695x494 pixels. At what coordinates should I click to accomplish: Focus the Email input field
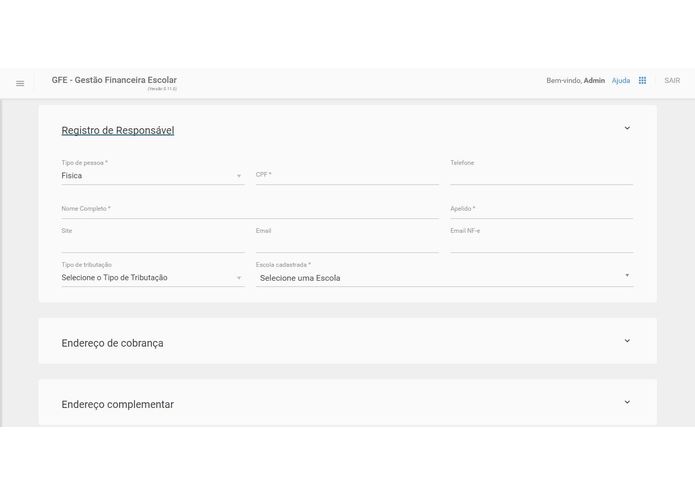point(347,244)
